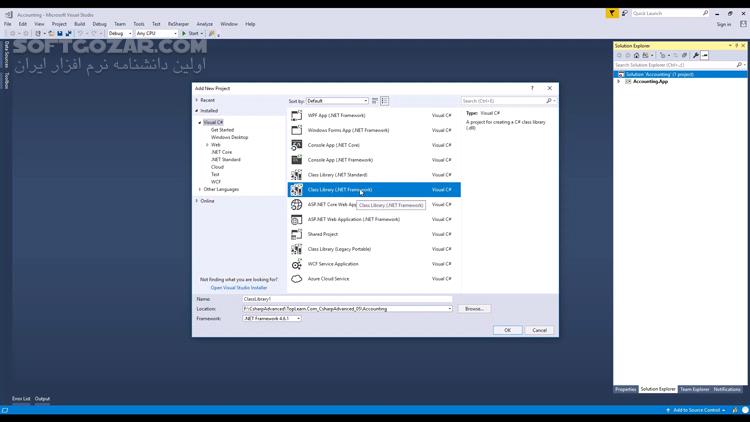Viewport: 750px width, 422px height.
Task: Open the Any CPU platform dropdown
Action: point(156,33)
